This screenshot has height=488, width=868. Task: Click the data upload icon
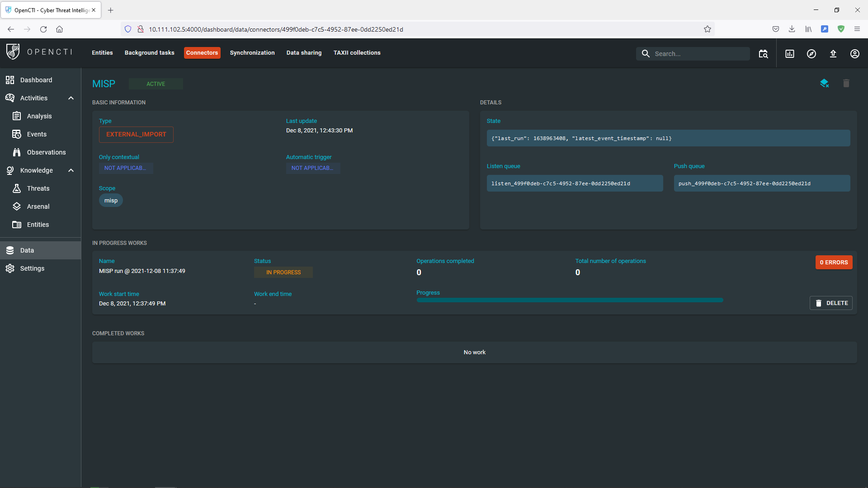[833, 54]
